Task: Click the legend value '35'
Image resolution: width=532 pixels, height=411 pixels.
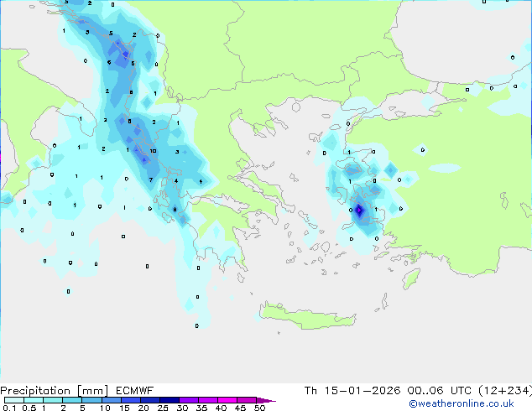Action: point(201,408)
